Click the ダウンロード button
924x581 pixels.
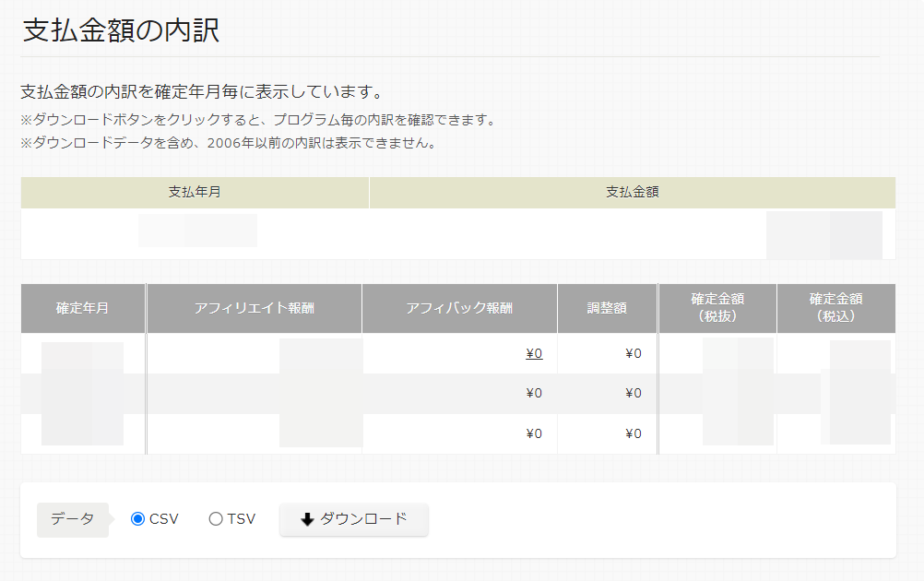coord(353,518)
